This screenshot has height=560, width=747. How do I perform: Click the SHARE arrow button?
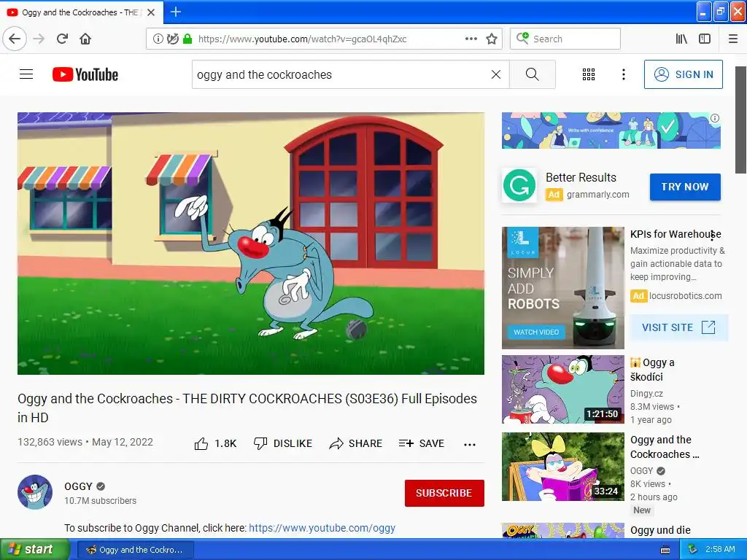click(356, 443)
